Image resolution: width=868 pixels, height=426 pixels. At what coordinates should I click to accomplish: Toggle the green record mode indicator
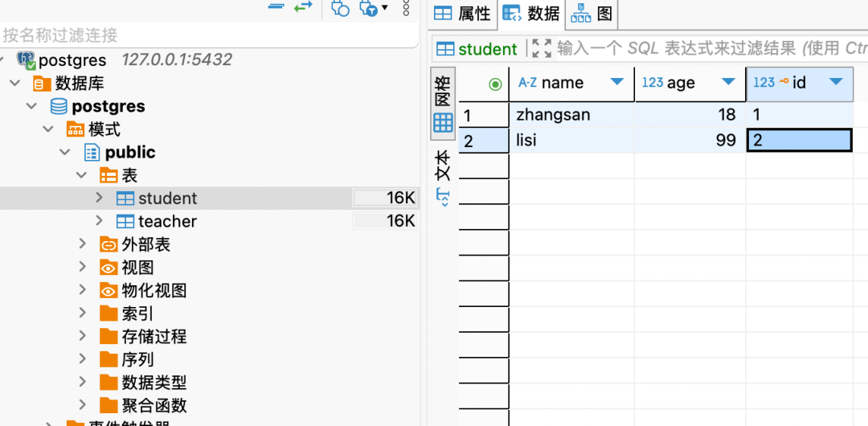pyautogui.click(x=495, y=84)
